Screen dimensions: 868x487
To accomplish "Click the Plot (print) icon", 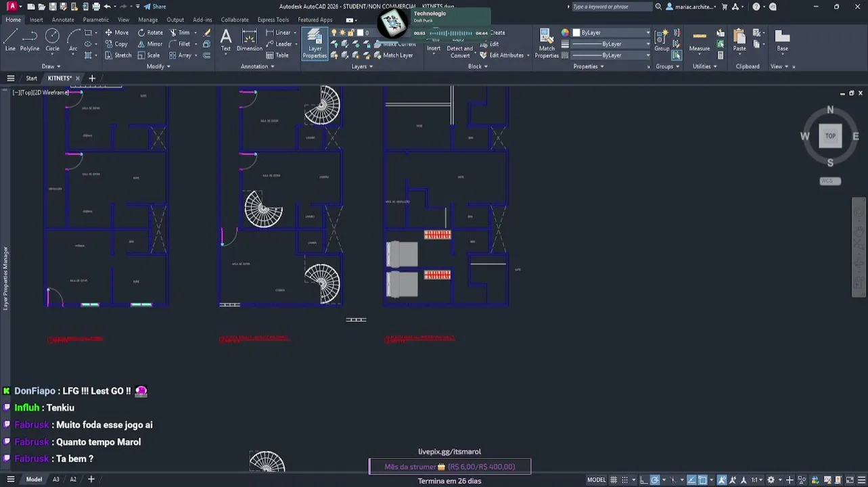I will (96, 7).
